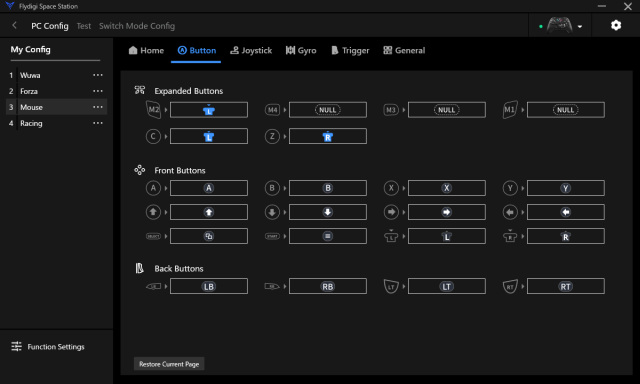Image resolution: width=640 pixels, height=384 pixels.
Task: Open the Joystick tab
Action: [x=251, y=50]
